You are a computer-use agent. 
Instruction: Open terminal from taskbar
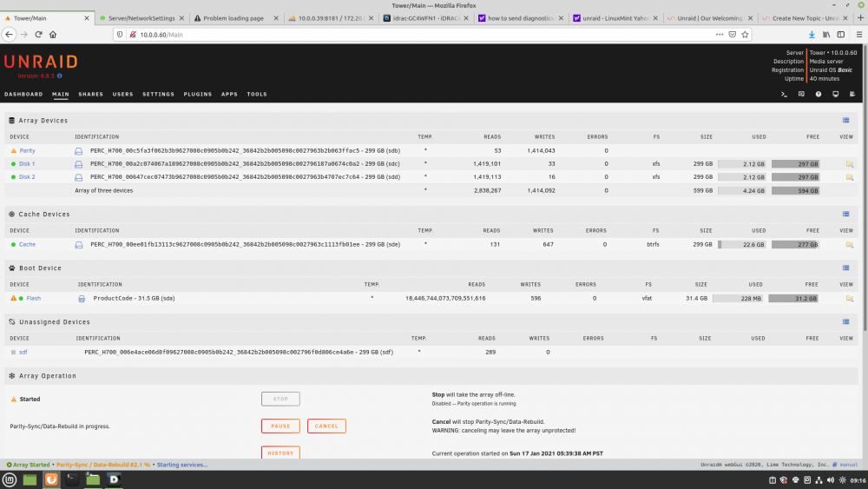tap(72, 479)
